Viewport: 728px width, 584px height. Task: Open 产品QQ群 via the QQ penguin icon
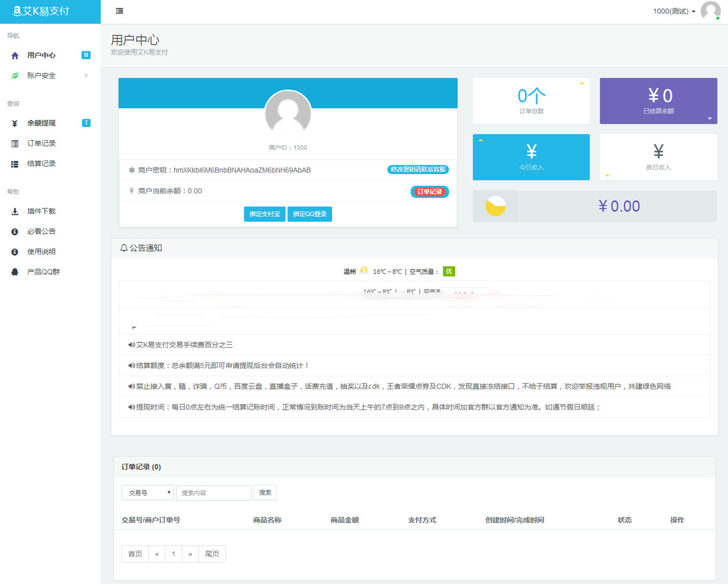(x=15, y=272)
